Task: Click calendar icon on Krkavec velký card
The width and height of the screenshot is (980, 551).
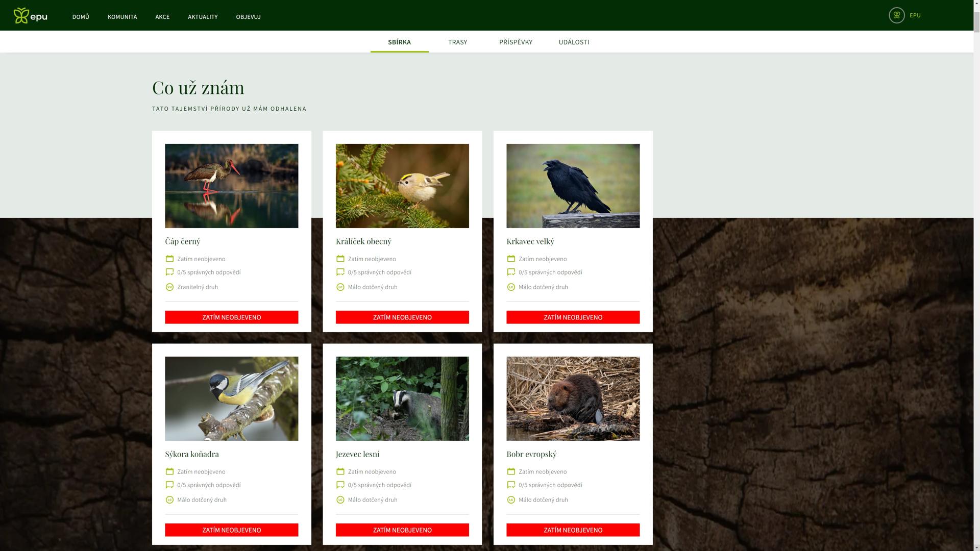Action: point(511,259)
